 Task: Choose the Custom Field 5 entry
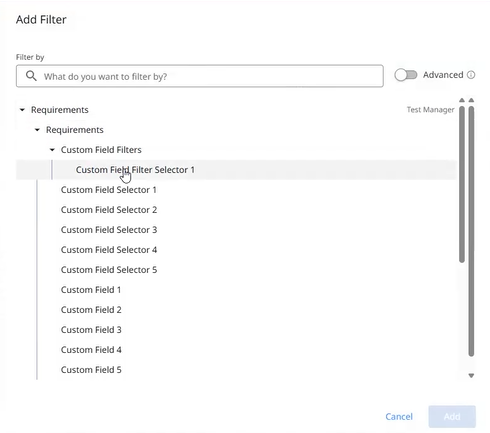(91, 370)
